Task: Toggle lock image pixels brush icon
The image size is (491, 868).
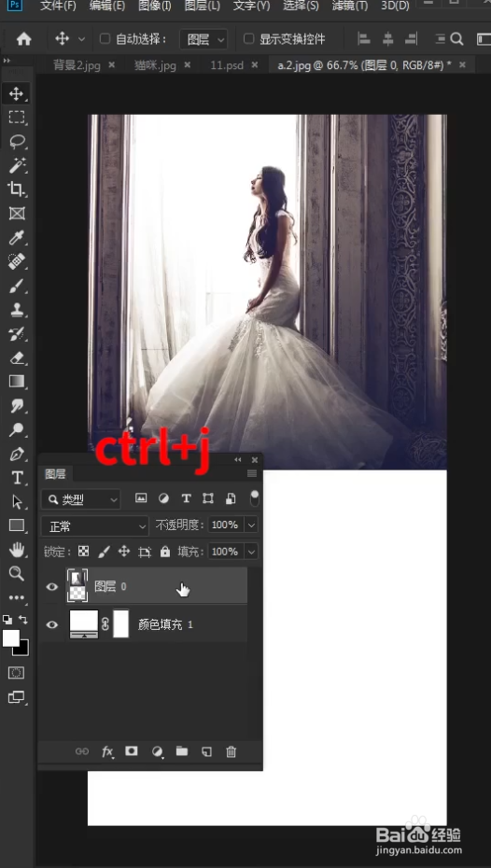Action: pyautogui.click(x=104, y=552)
